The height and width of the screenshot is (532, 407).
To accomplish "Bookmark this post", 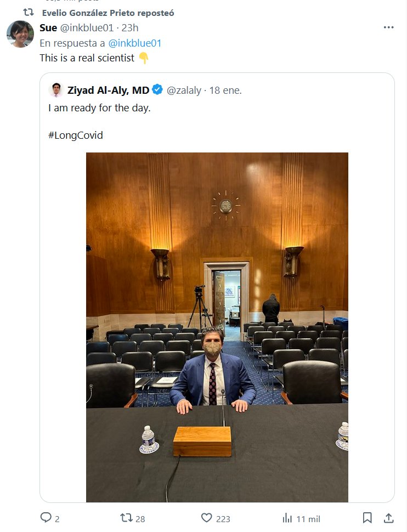I will pos(368,518).
